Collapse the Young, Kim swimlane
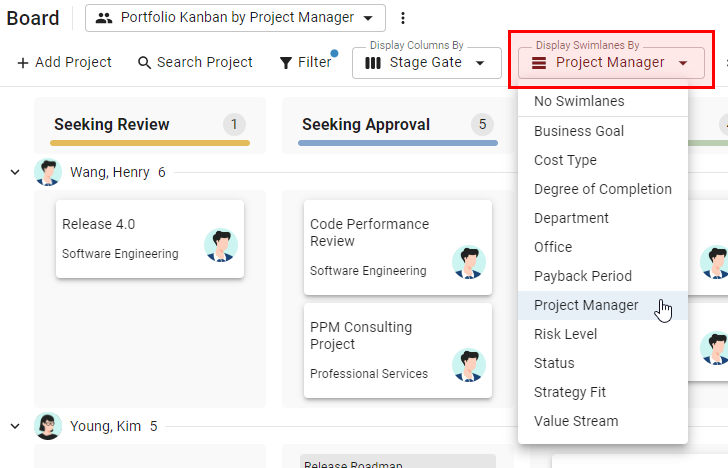728x468 pixels. 15,426
